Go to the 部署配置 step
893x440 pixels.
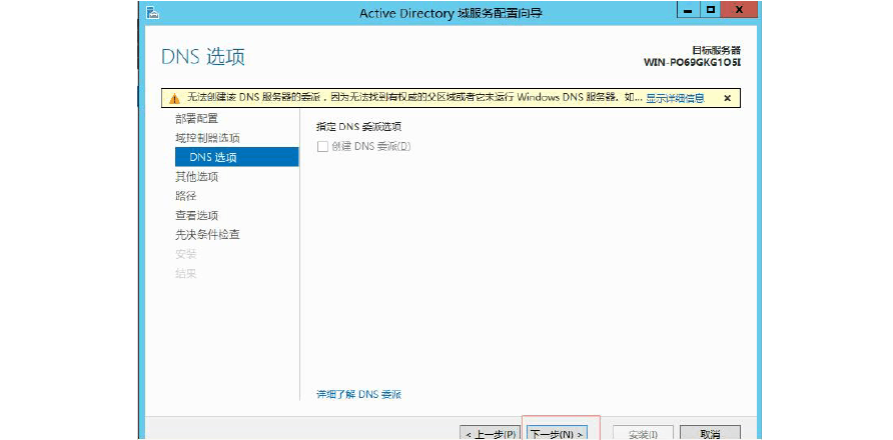click(196, 118)
